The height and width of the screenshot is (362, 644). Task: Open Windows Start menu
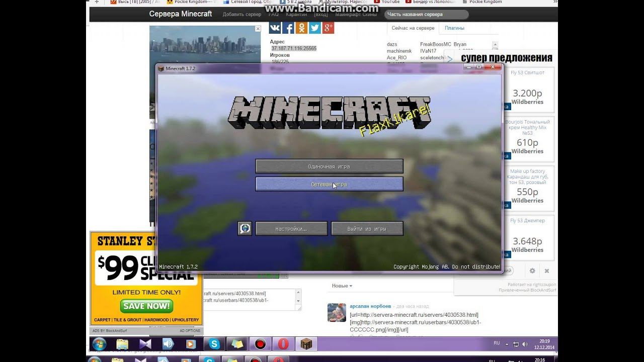click(x=99, y=344)
